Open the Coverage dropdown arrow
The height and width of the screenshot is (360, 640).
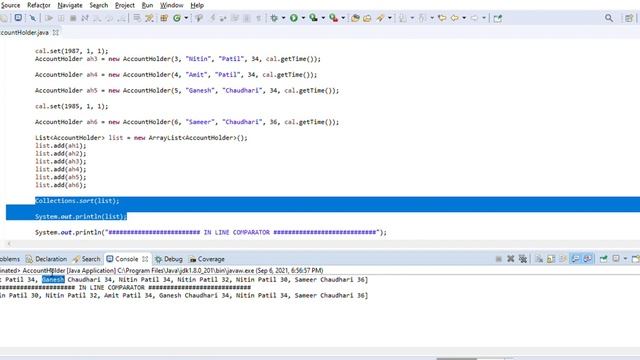tap(323, 18)
